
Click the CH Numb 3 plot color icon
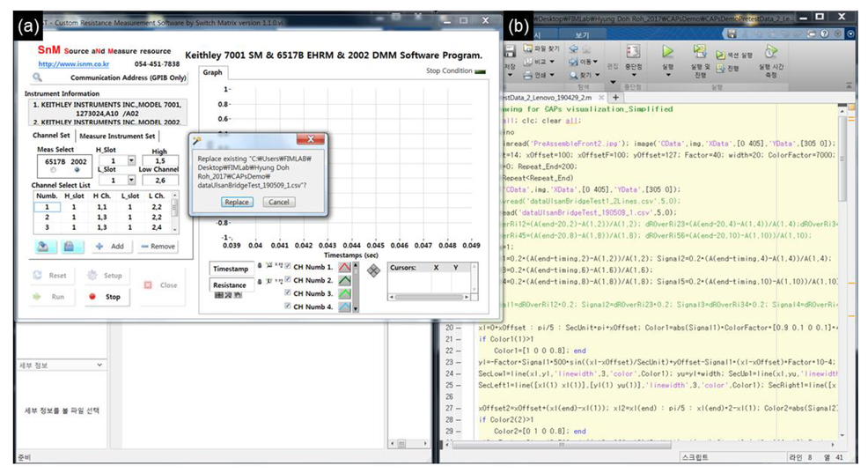tap(344, 293)
